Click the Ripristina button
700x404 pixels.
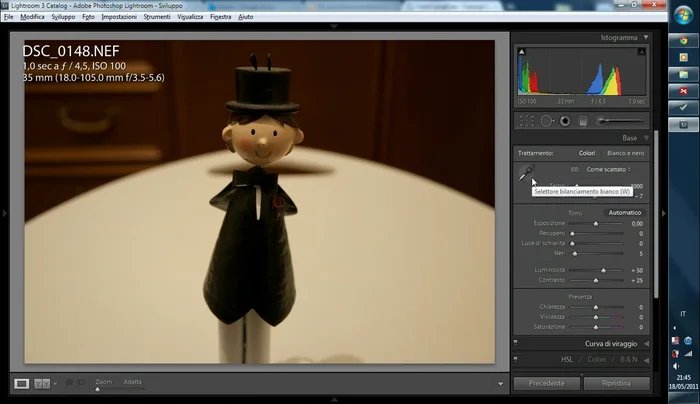(x=615, y=383)
